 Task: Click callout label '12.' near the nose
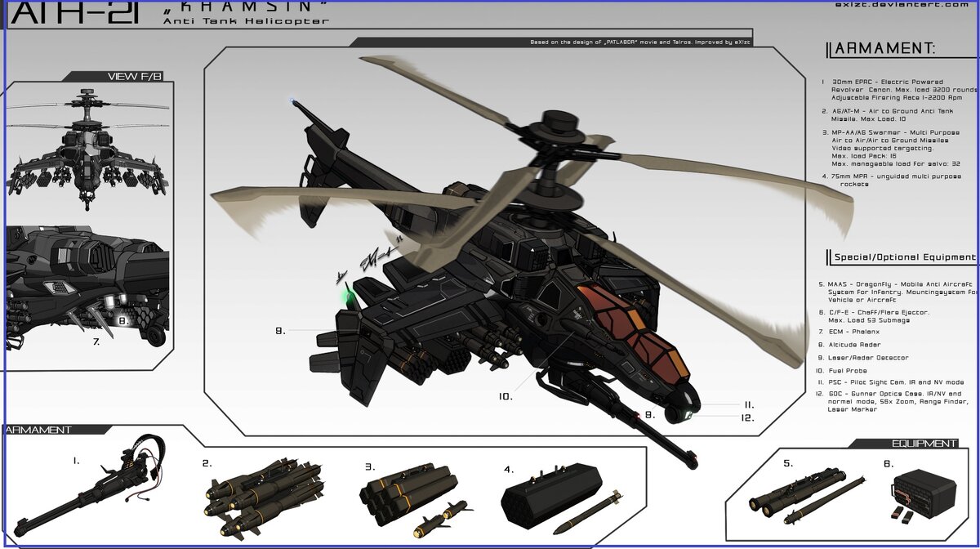pyautogui.click(x=746, y=417)
